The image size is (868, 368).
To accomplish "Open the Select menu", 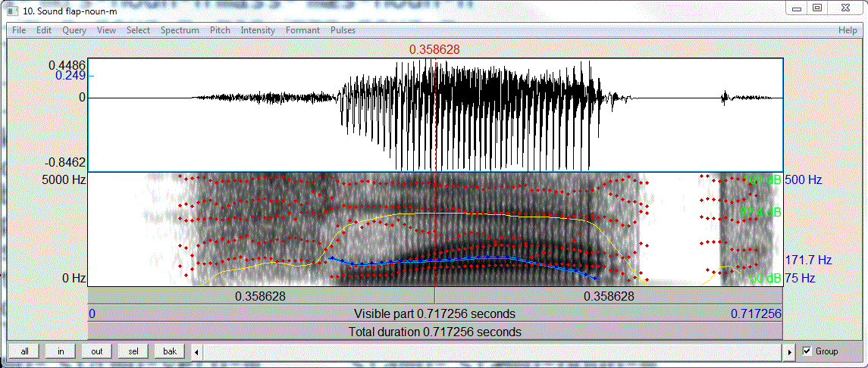I will tap(139, 30).
